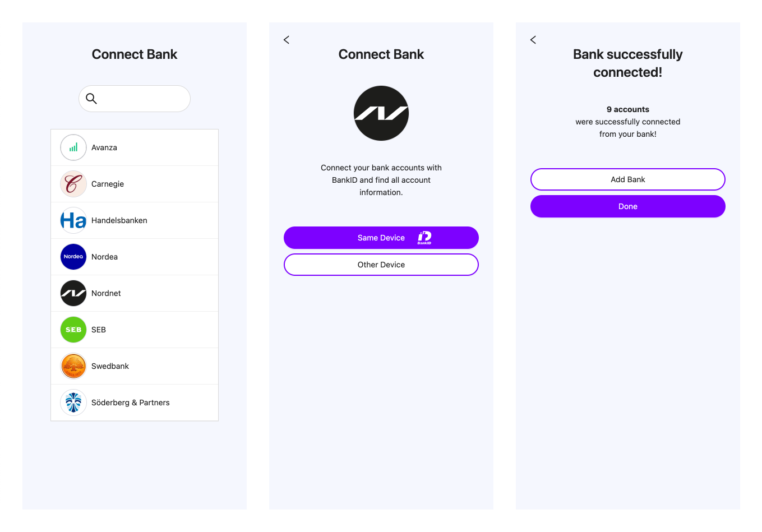Click the Same Device button

[x=381, y=238]
